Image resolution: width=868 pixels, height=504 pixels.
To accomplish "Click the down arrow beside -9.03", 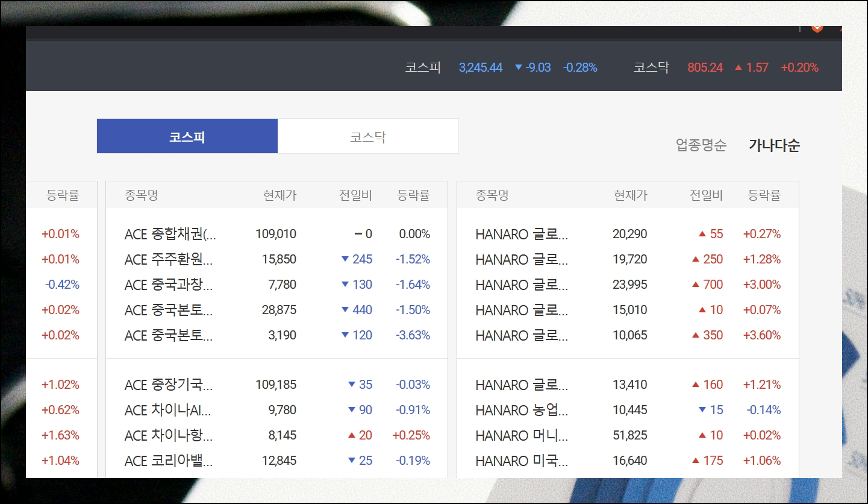I will click(519, 68).
